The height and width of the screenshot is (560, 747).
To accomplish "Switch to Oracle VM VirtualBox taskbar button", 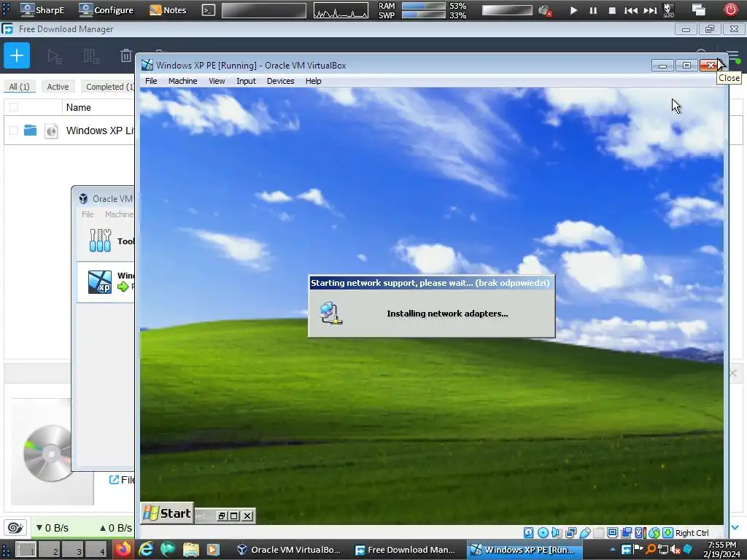I will click(x=289, y=550).
